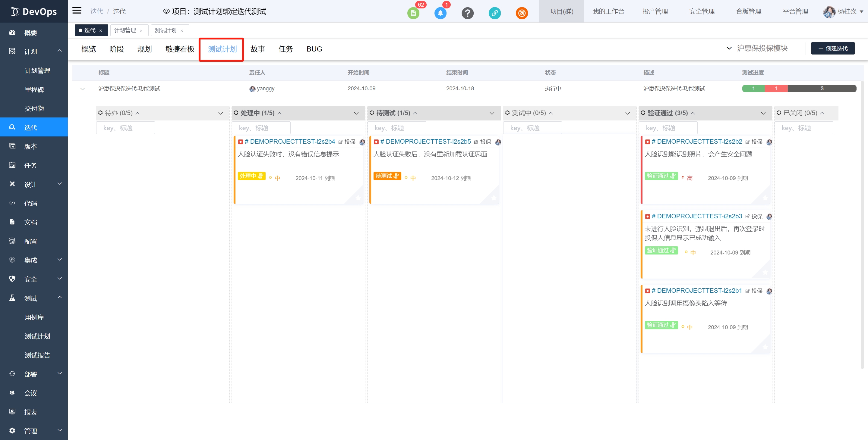
Task: Open the question mark help icon
Action: click(x=467, y=14)
